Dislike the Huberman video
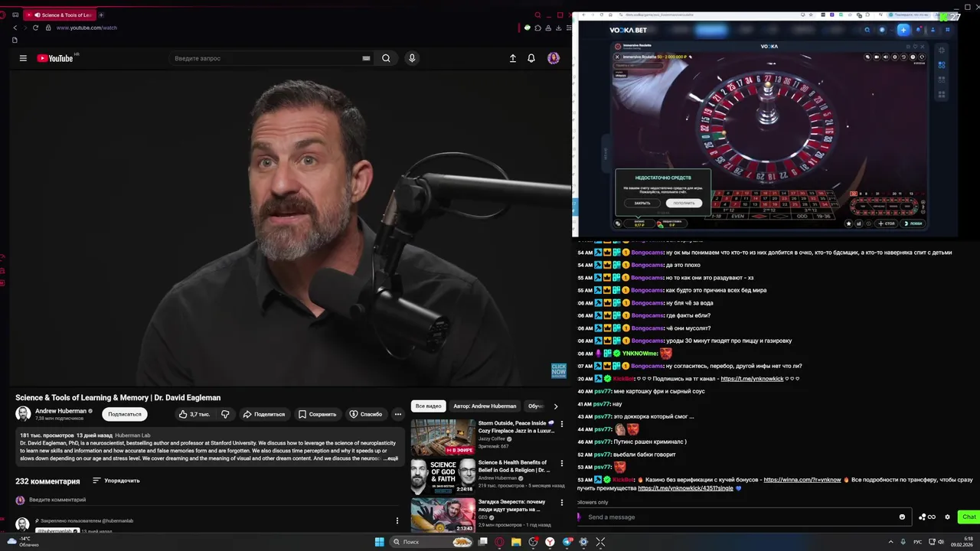 pyautogui.click(x=225, y=414)
